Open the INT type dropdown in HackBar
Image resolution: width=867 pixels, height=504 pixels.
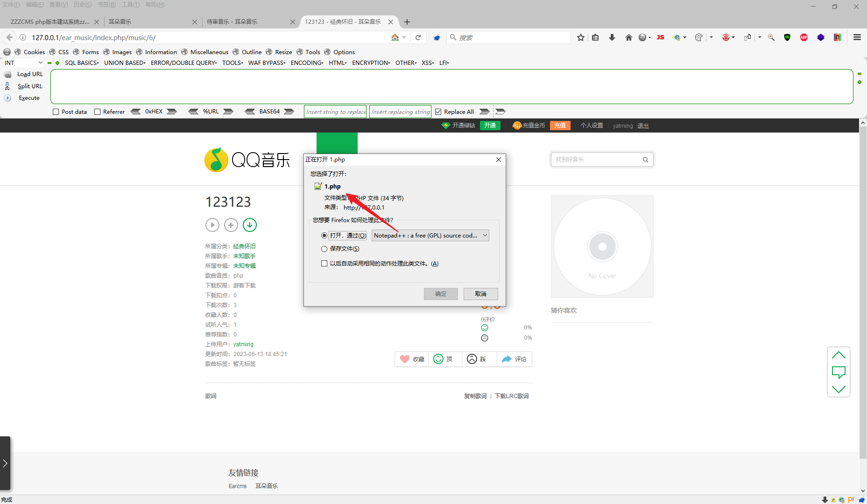[x=23, y=63]
